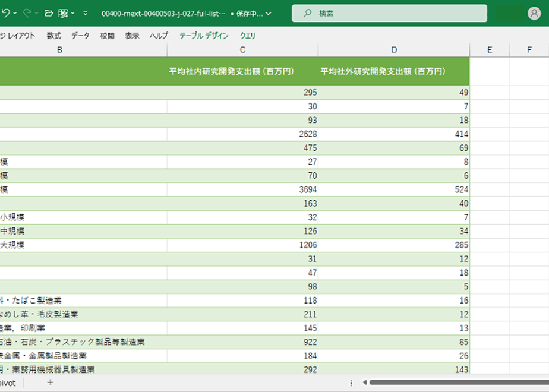549x392 pixels.
Task: Open the レイアウト ribbon tab
Action: pos(17,36)
